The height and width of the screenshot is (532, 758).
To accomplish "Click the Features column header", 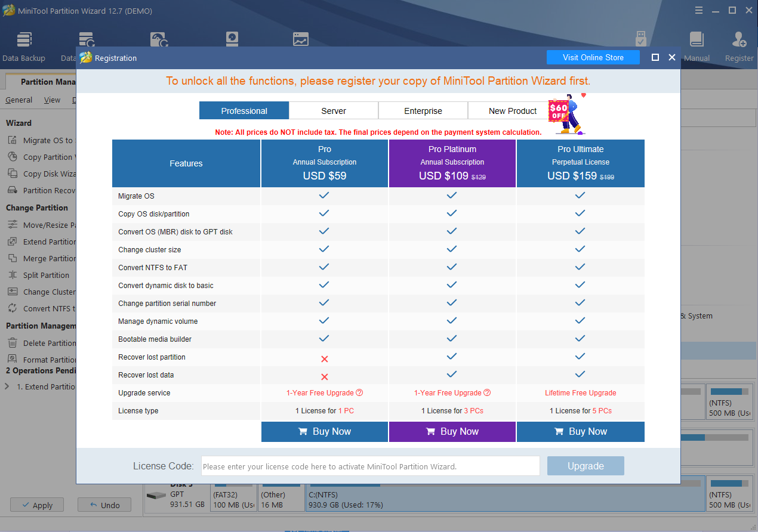I will click(x=186, y=163).
